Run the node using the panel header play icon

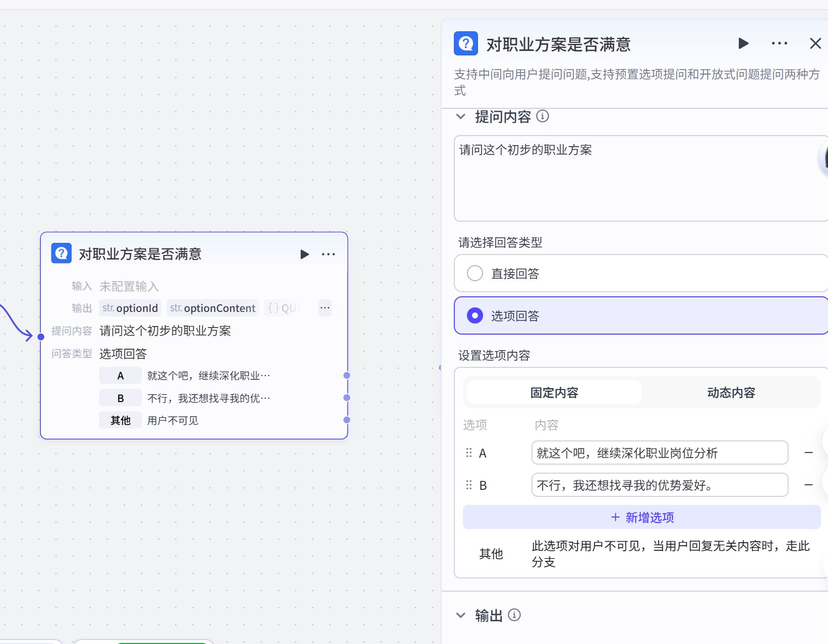743,43
